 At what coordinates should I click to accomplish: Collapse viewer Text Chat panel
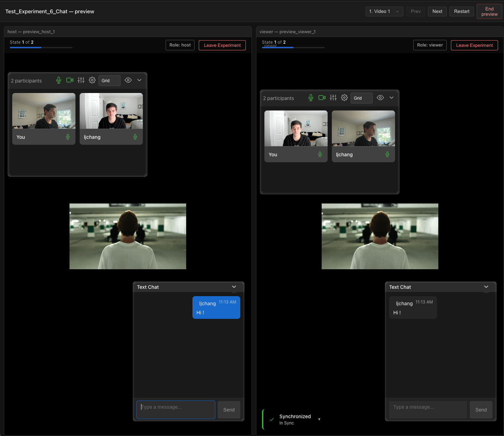pos(486,287)
